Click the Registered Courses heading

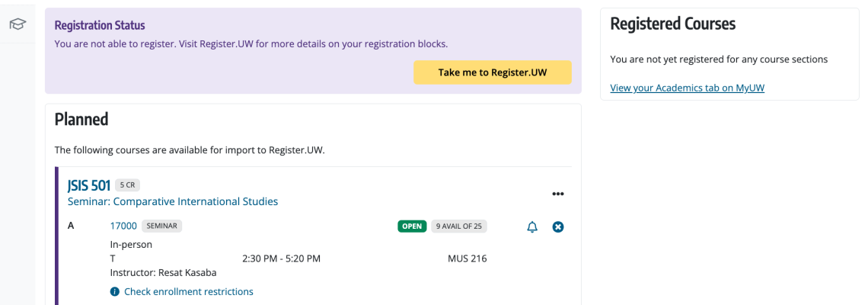click(x=672, y=24)
